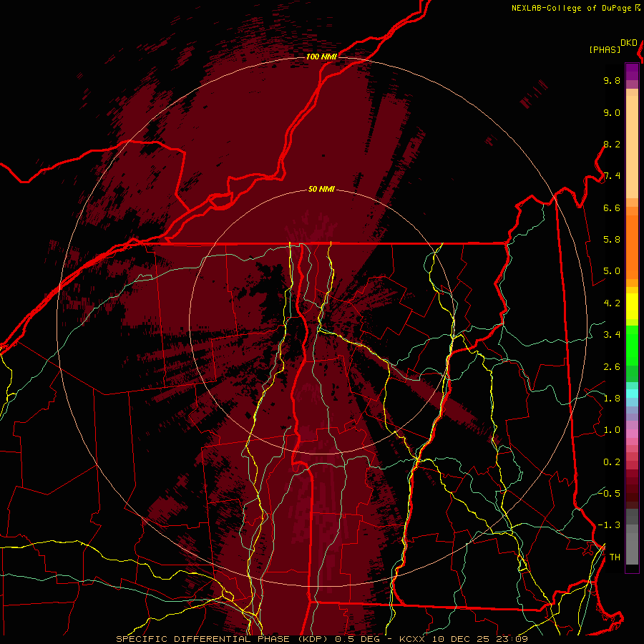Pick the yellow band of the color bar
The width and height of the screenshot is (644, 644).
coord(632,306)
